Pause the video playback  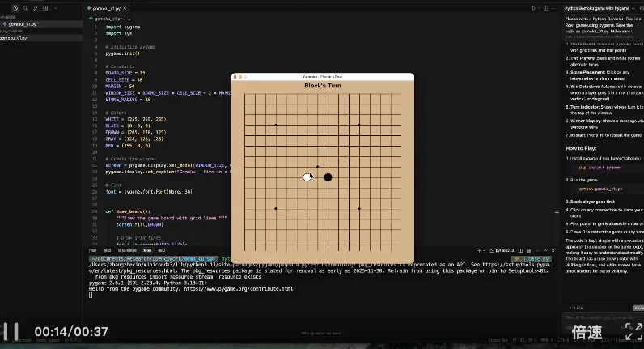(x=11, y=331)
